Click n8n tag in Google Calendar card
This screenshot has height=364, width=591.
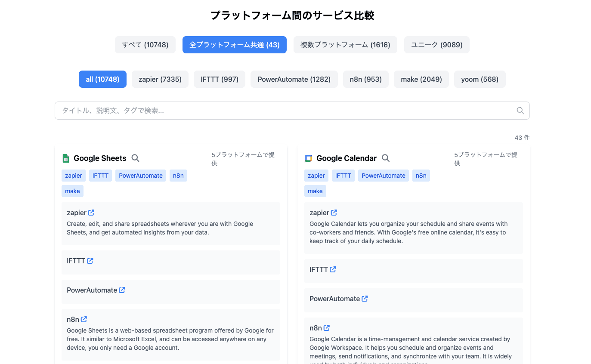pyautogui.click(x=421, y=176)
